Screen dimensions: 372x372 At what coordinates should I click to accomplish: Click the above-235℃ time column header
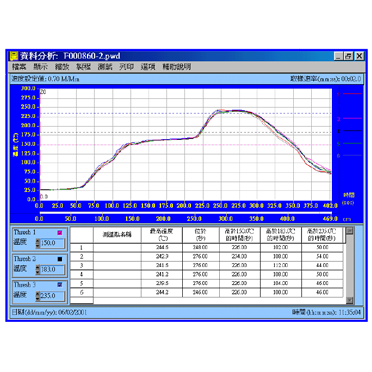point(322,235)
